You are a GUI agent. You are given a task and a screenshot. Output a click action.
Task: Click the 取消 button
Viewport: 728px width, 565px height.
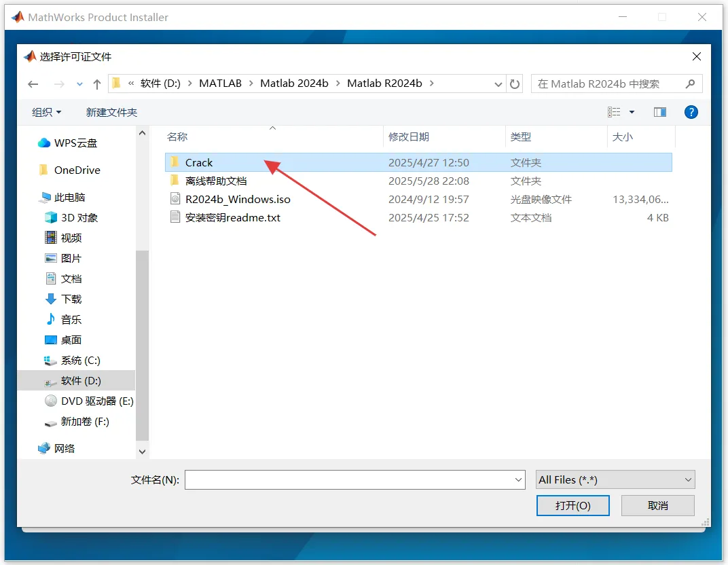point(658,505)
